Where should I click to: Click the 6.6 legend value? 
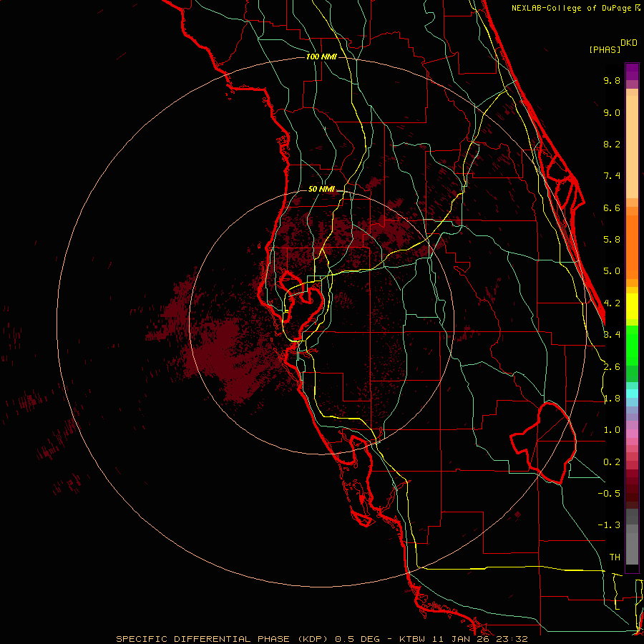pos(612,208)
